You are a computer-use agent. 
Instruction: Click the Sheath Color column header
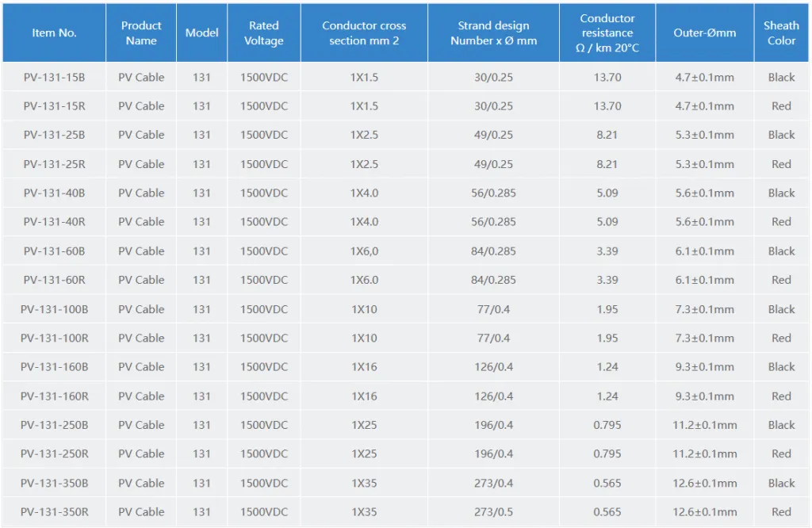point(781,33)
